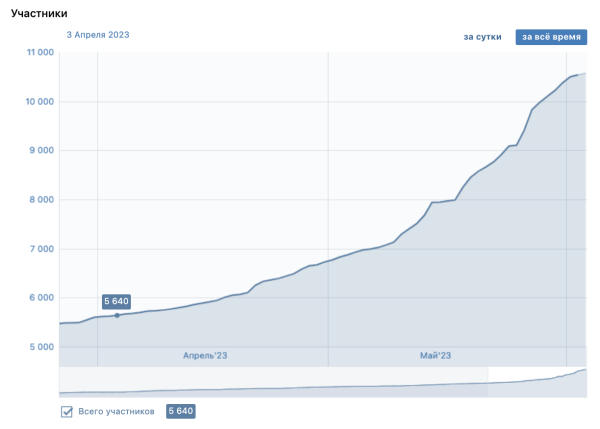The height and width of the screenshot is (429, 600).
Task: Click the 8 000 y-axis label
Action: click(x=38, y=199)
